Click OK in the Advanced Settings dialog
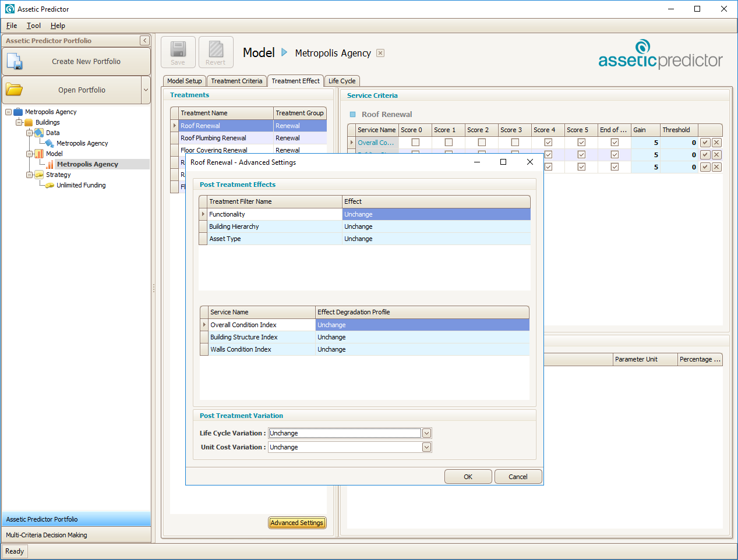The image size is (738, 560). point(468,477)
